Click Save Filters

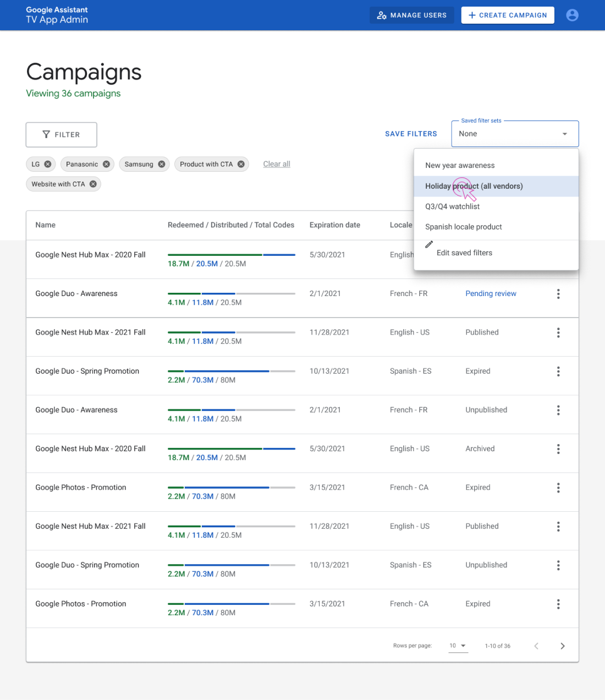click(x=411, y=134)
